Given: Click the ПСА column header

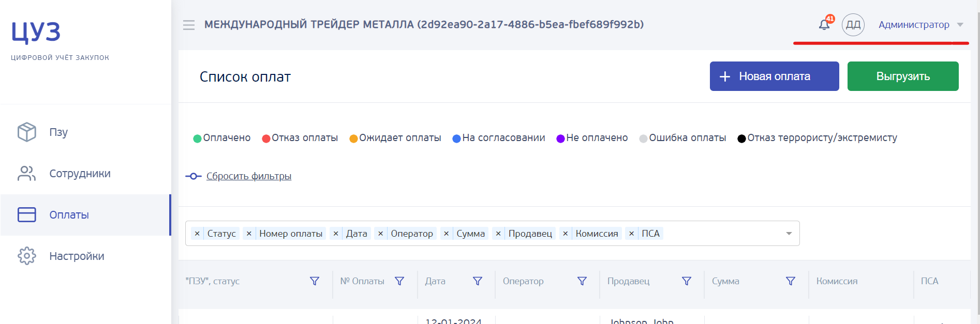Looking at the screenshot, I should pos(929,281).
